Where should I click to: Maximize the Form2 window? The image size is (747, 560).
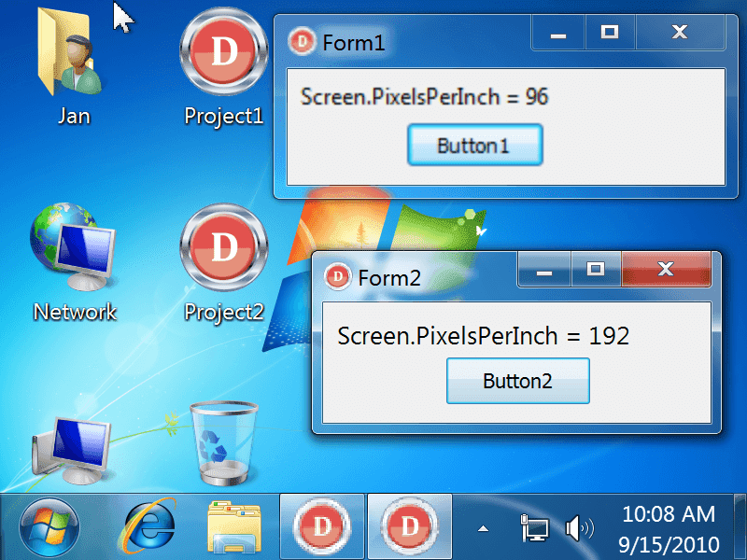pyautogui.click(x=596, y=269)
